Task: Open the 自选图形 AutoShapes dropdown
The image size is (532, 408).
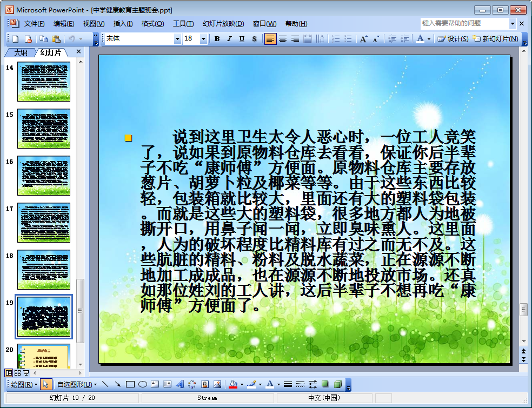Action: [x=77, y=384]
